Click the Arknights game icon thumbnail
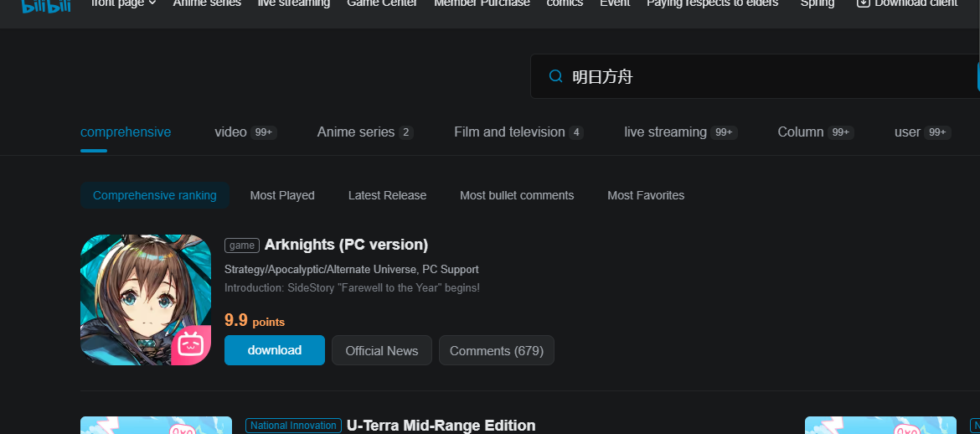This screenshot has height=434, width=980. (x=146, y=300)
